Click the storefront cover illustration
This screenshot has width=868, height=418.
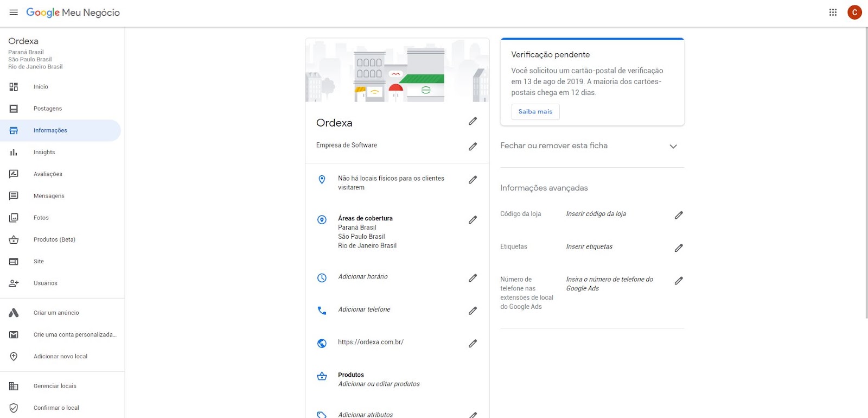pyautogui.click(x=397, y=70)
